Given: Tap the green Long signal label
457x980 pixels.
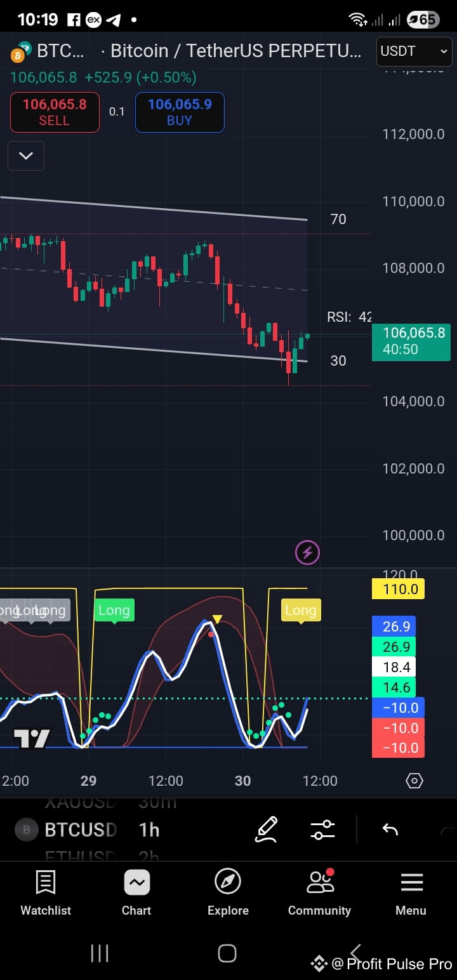Looking at the screenshot, I should tap(114, 611).
